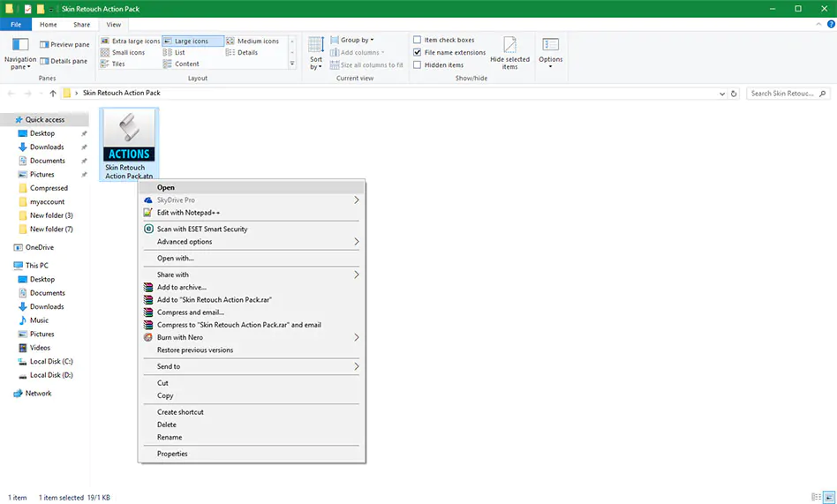This screenshot has height=504, width=837.
Task: Uncheck File name extensions
Action: point(417,52)
